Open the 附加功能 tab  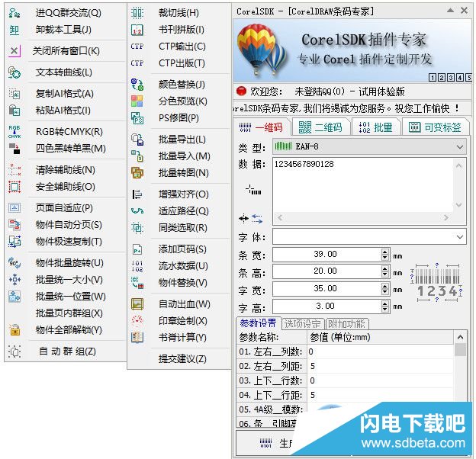[x=347, y=324]
